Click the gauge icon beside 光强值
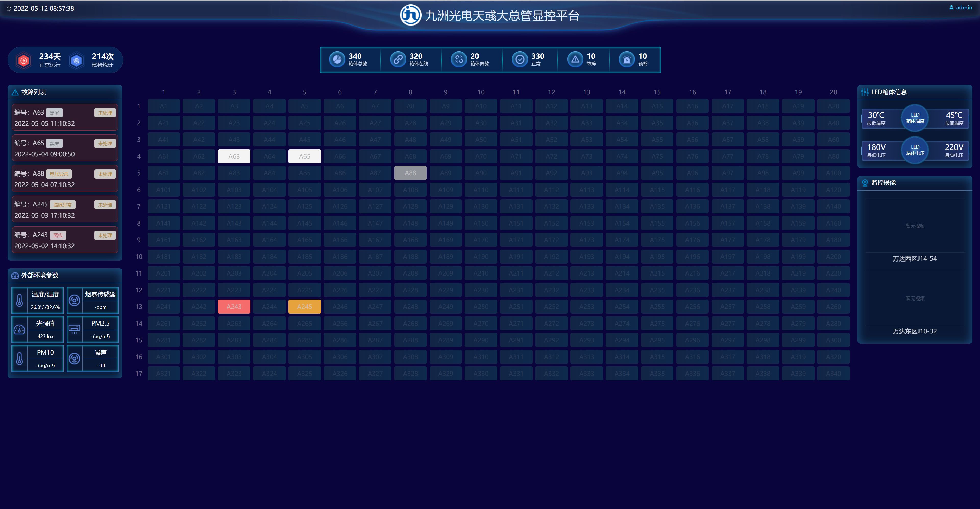The width and height of the screenshot is (980, 509). 19,329
